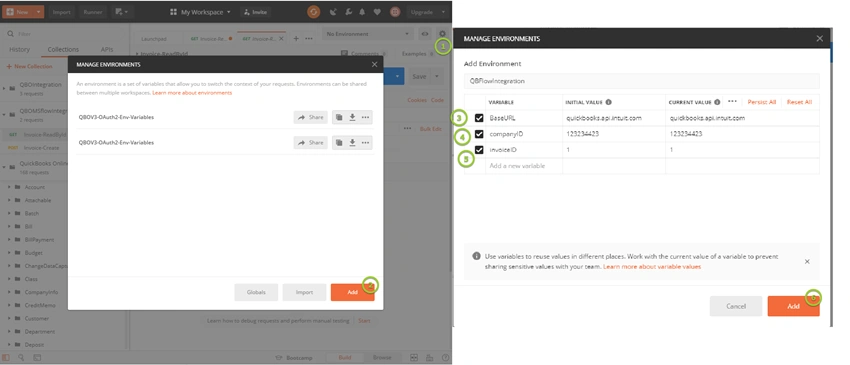Open the keyboard shortcuts icon in status bar
850x365 pixels.
(430, 358)
